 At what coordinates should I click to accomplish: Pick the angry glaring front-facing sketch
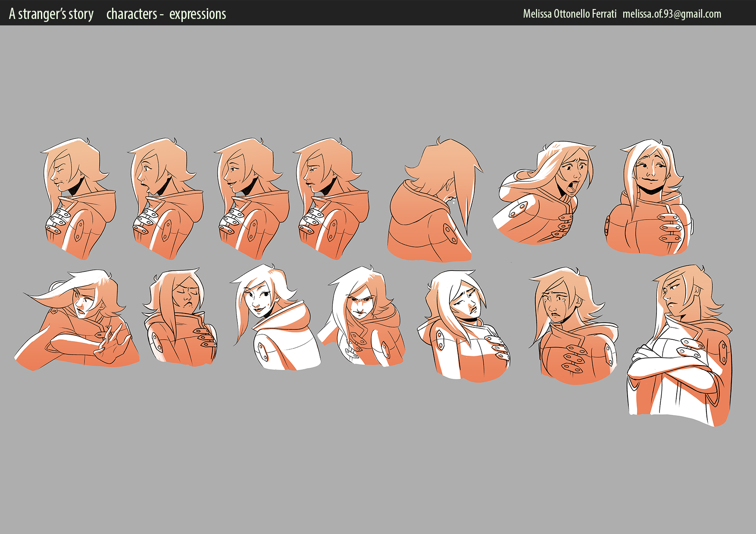click(364, 319)
